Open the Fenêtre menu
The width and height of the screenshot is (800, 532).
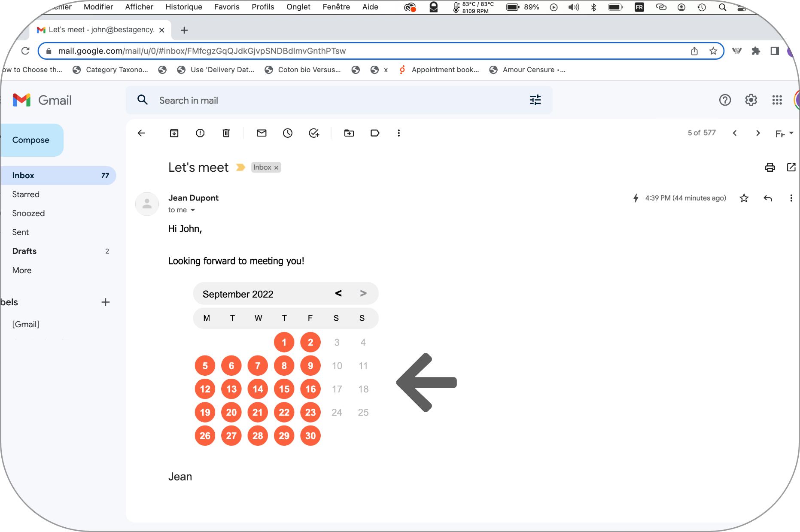(x=336, y=7)
